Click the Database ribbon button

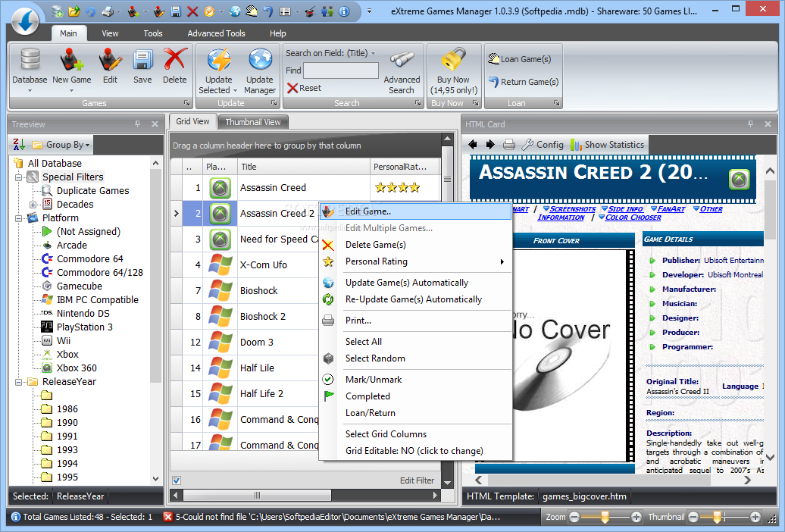pyautogui.click(x=30, y=70)
